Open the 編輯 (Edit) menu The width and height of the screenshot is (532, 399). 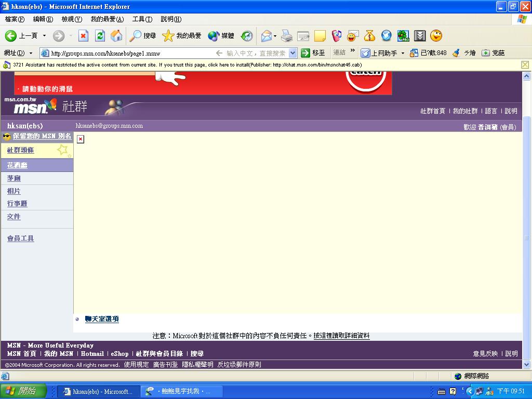[x=43, y=19]
